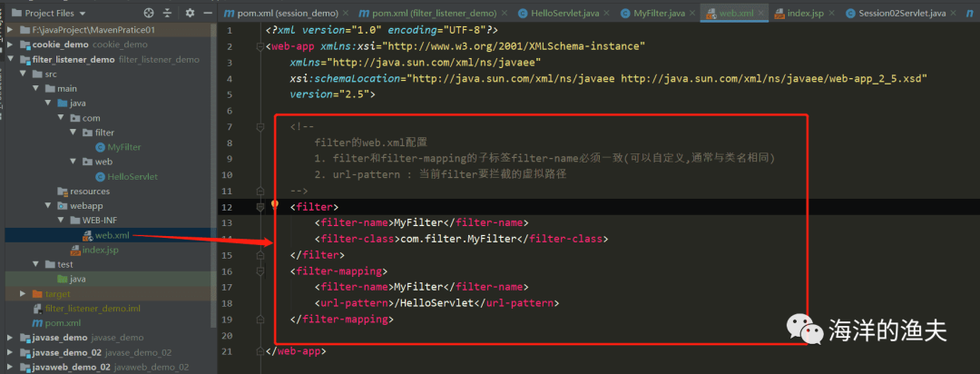Fold the web-app tag at line 2
The width and height of the screenshot is (980, 374).
click(x=260, y=47)
